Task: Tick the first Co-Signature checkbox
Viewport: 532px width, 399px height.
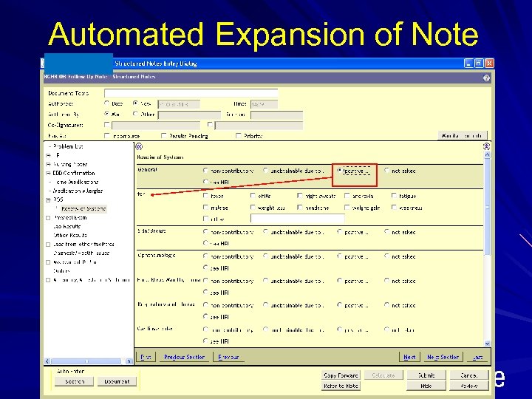Action: 107,125
